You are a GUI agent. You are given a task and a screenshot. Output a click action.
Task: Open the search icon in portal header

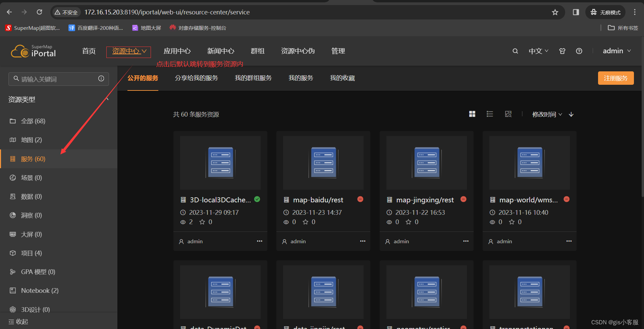pyautogui.click(x=515, y=51)
